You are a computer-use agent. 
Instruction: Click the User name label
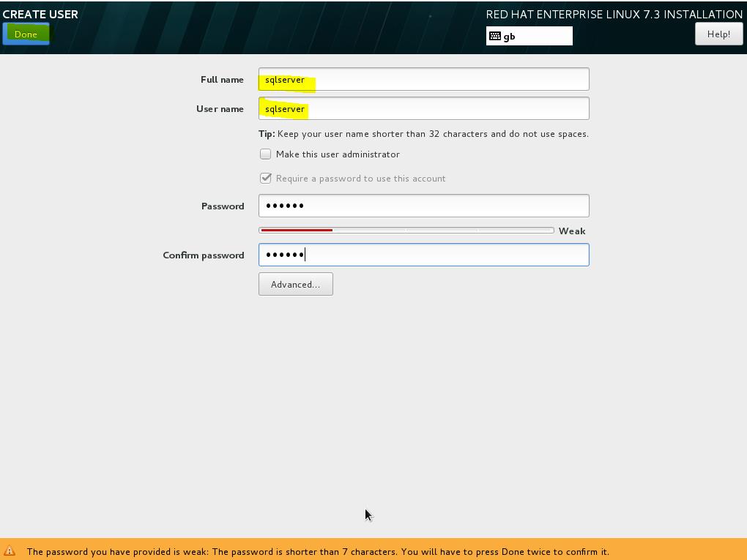coord(220,109)
